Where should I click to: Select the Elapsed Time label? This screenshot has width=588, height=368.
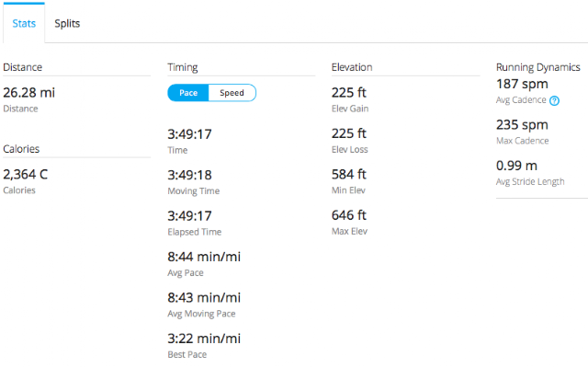click(194, 232)
